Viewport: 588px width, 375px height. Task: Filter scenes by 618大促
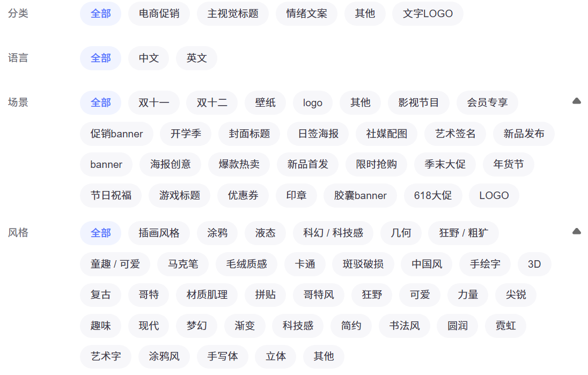click(x=433, y=195)
